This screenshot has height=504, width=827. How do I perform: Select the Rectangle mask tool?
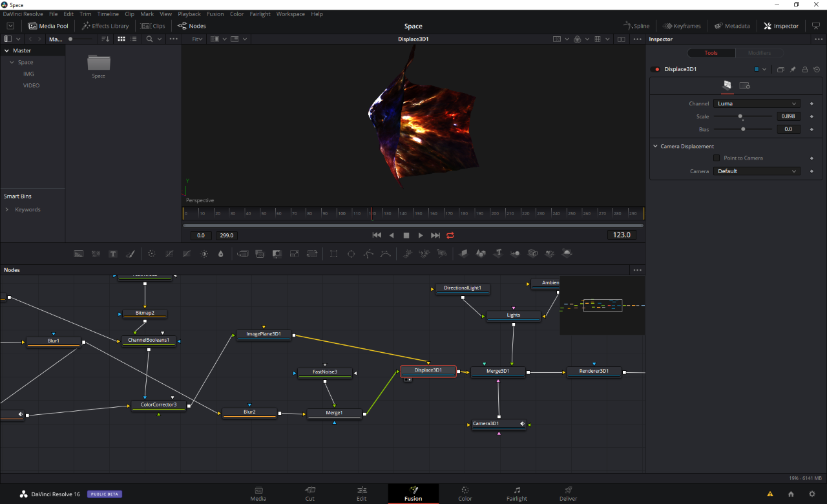tap(333, 254)
